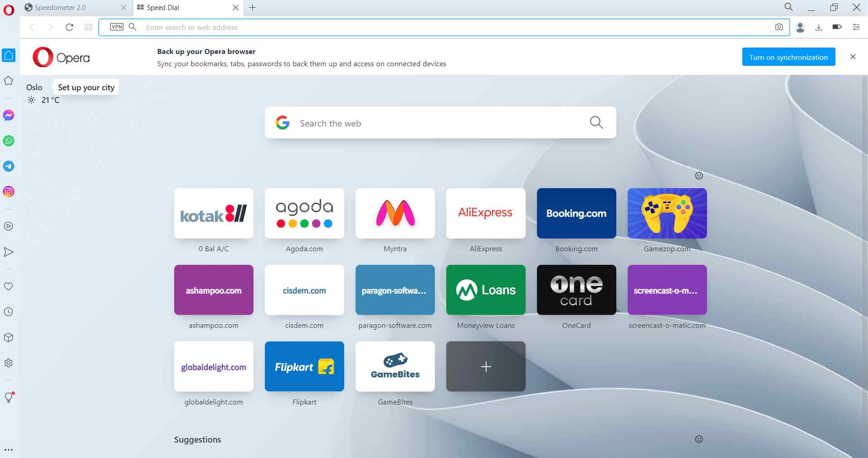Open Easy Setup sliders icon

pyautogui.click(x=856, y=27)
